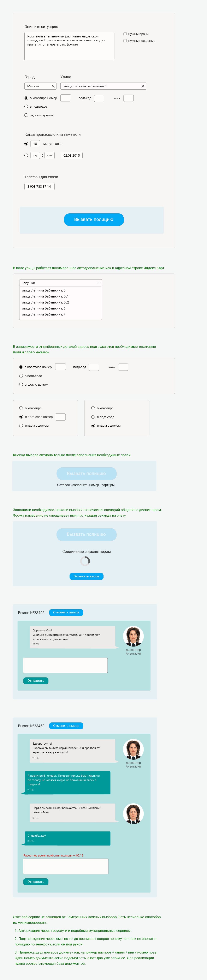Clear the Бабушки autocomplete search field
207x980 pixels.
point(98,283)
